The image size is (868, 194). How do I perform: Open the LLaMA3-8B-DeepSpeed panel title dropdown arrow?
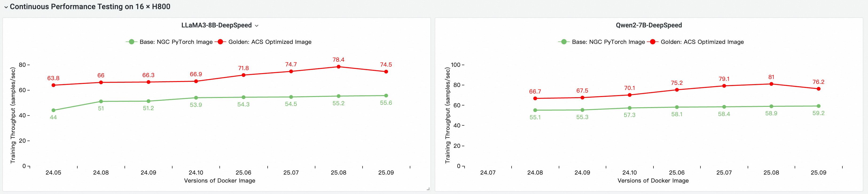(x=257, y=26)
